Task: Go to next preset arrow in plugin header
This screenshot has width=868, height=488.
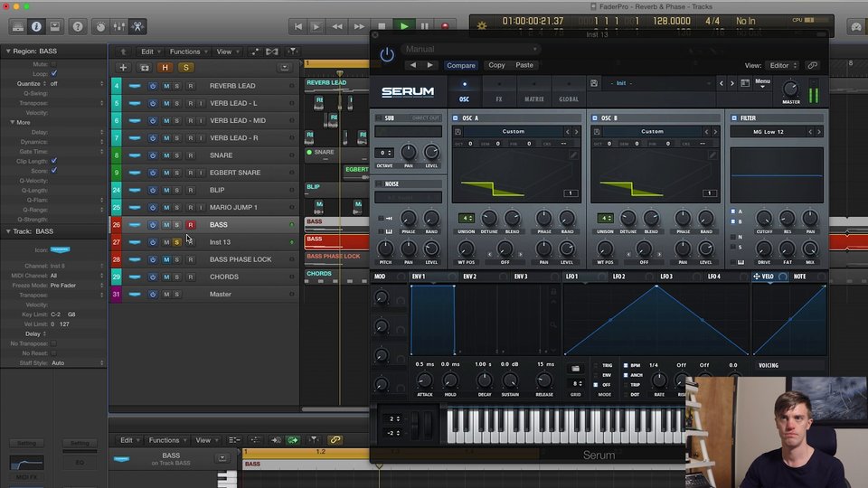Action: coord(430,65)
